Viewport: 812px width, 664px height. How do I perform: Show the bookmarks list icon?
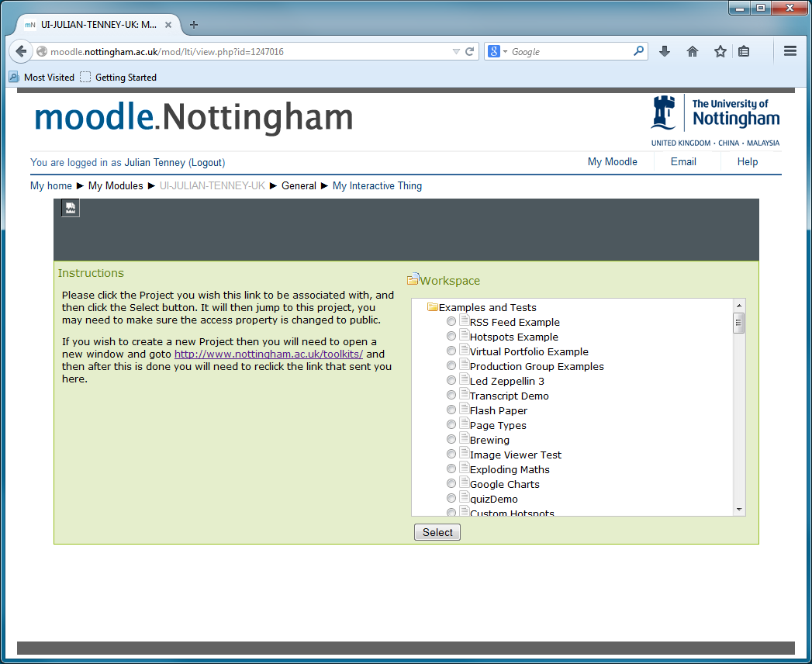click(x=744, y=51)
